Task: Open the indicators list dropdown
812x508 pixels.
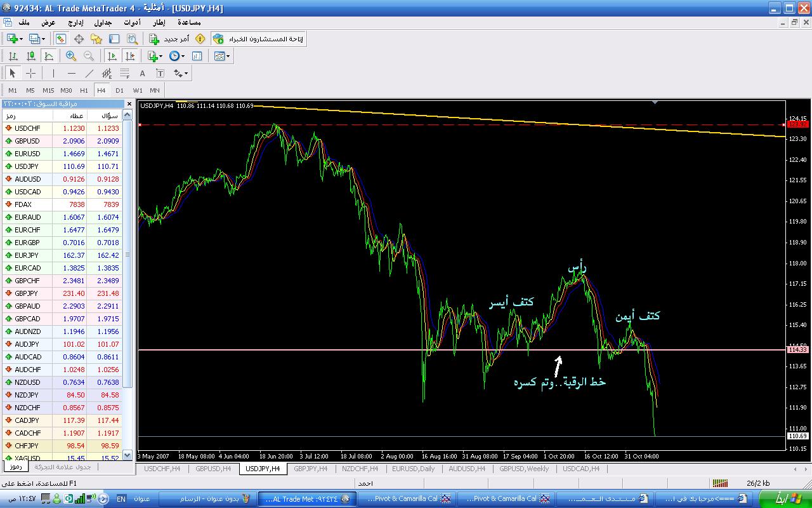Action: [x=155, y=56]
